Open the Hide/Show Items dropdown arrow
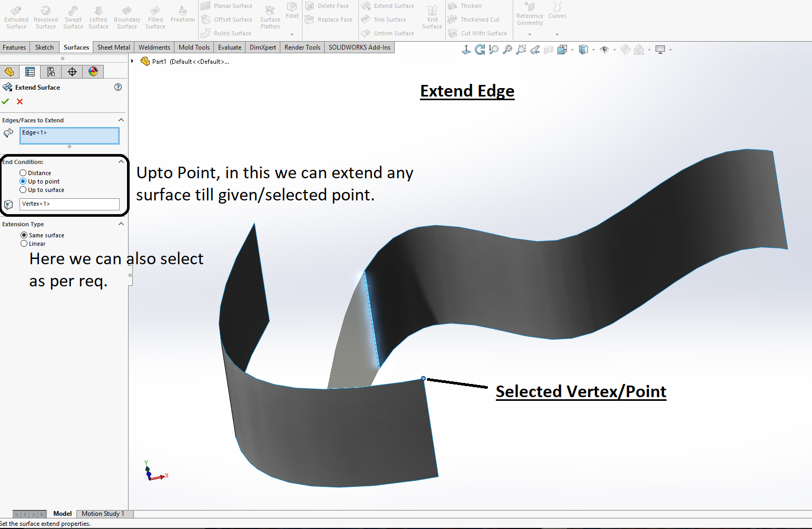 (614, 50)
